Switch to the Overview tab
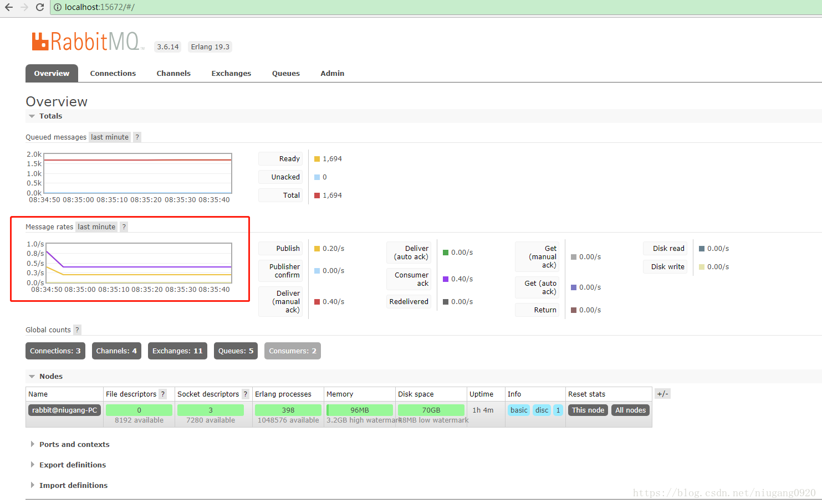Image resolution: width=822 pixels, height=504 pixels. 52,73
